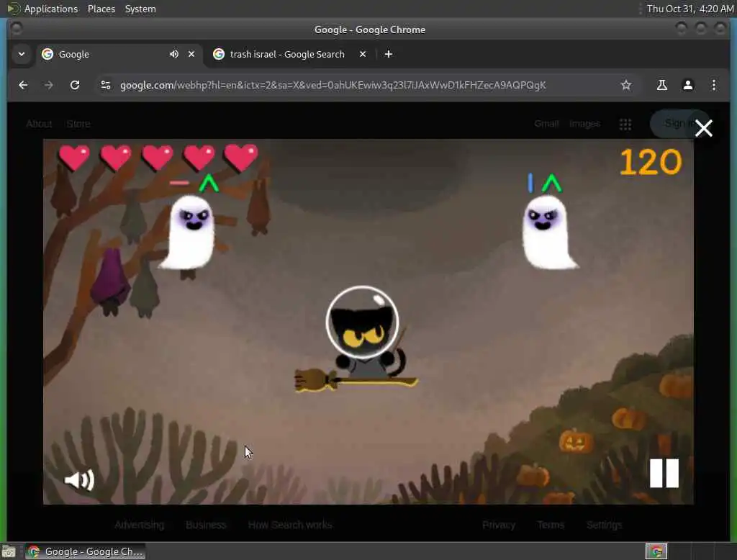
Task: Open the Images link
Action: click(584, 124)
